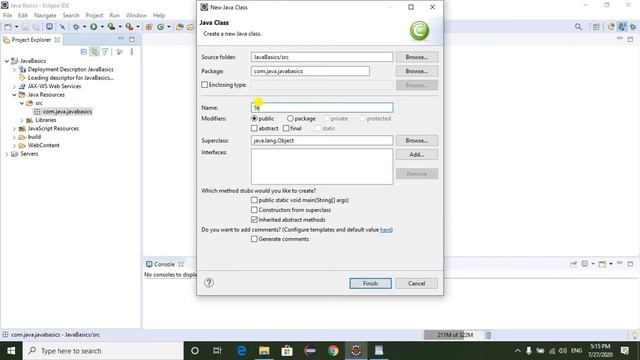Expand the JAX-WS Web Services node
Screen dimensions: 640x360
[14, 87]
